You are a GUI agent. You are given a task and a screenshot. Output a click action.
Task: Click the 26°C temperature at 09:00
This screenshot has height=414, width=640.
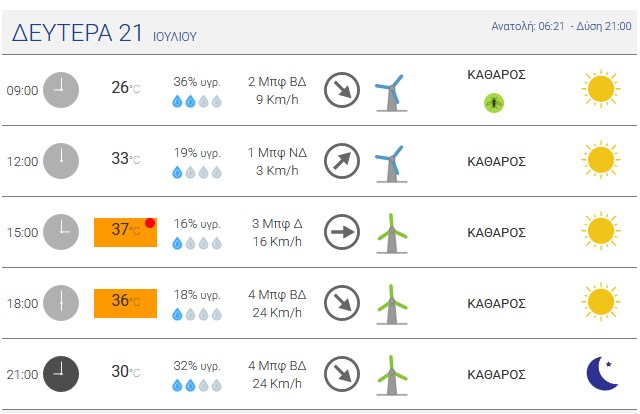(125, 87)
